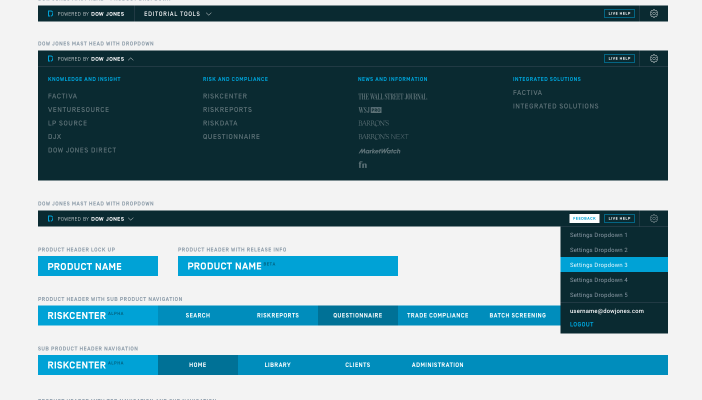Open the Barron's logo link, not Barron's Next
Viewport: 702px width, 400px height.
373,123
